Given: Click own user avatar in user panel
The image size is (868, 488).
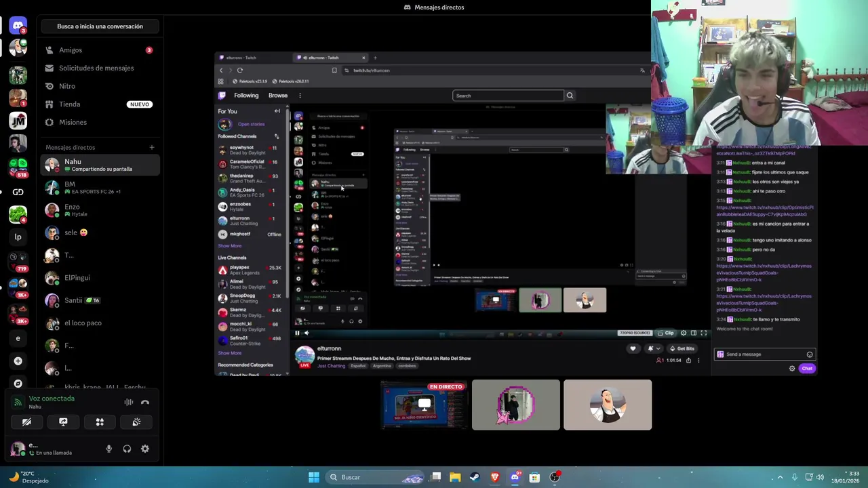Looking at the screenshot, I should (18, 449).
